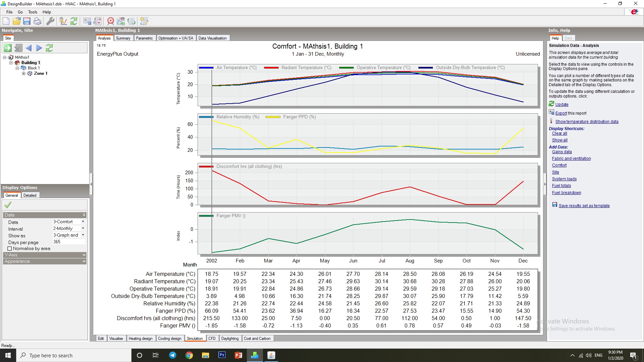Open the Show as dropdown

[69, 235]
